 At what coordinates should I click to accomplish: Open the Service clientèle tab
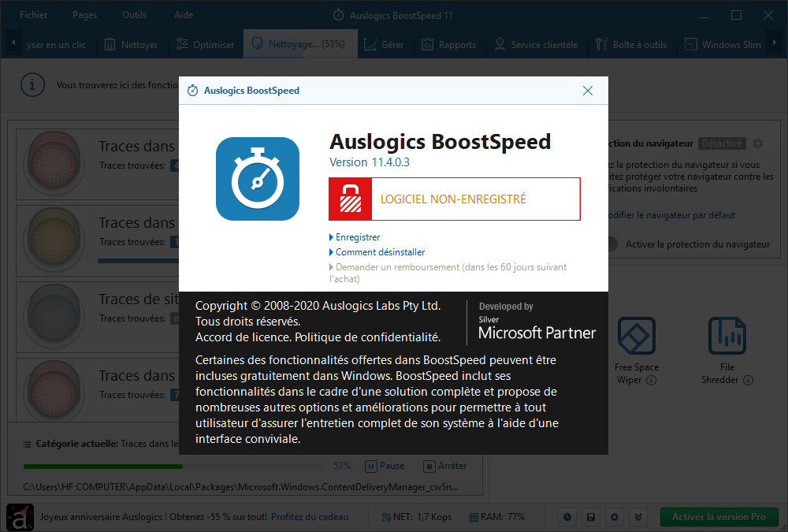click(x=536, y=45)
